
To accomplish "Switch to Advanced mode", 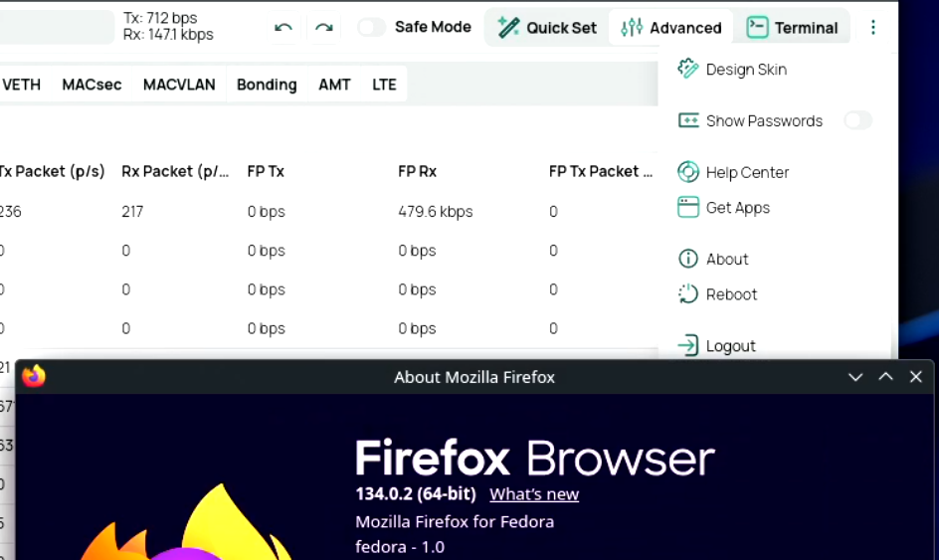I will (x=671, y=28).
